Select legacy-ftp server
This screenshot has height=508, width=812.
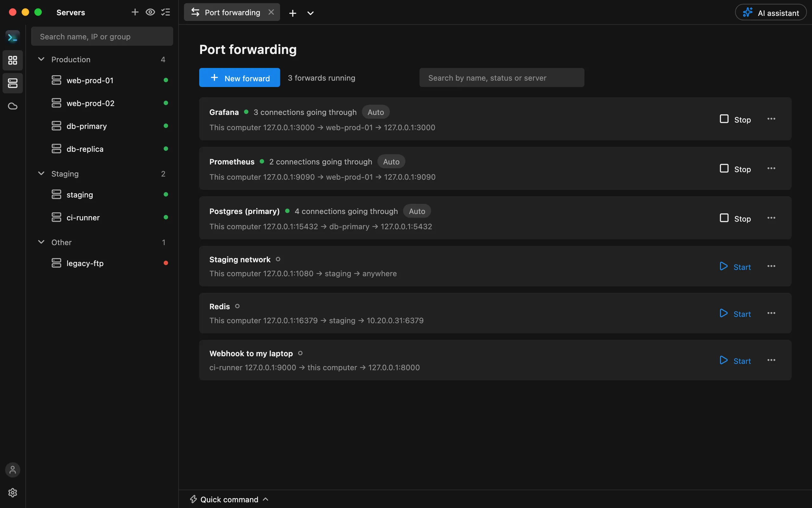click(102, 263)
